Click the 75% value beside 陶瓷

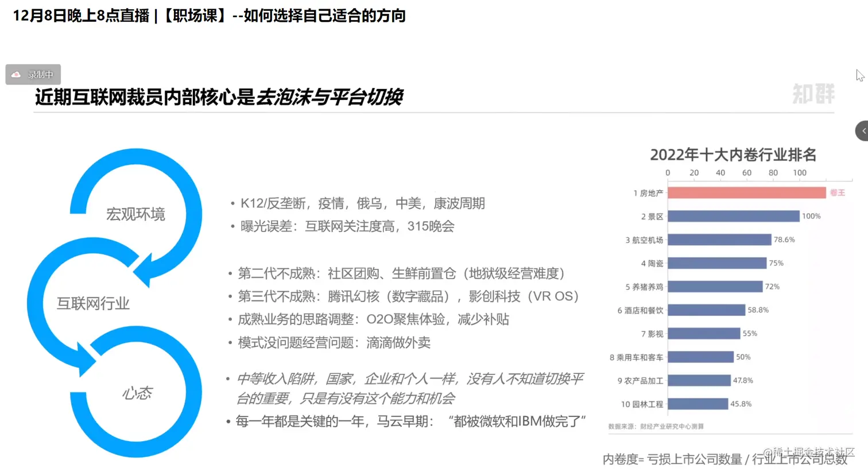click(x=776, y=263)
